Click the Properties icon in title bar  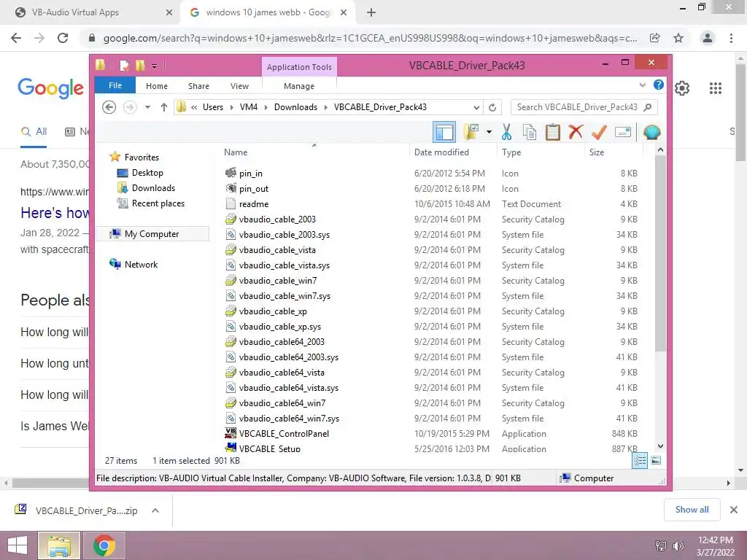pyautogui.click(x=124, y=65)
